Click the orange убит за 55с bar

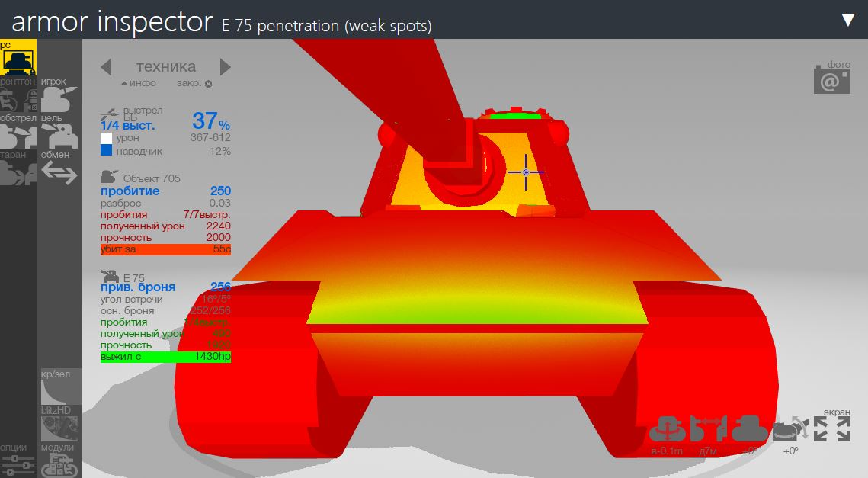pyautogui.click(x=165, y=249)
